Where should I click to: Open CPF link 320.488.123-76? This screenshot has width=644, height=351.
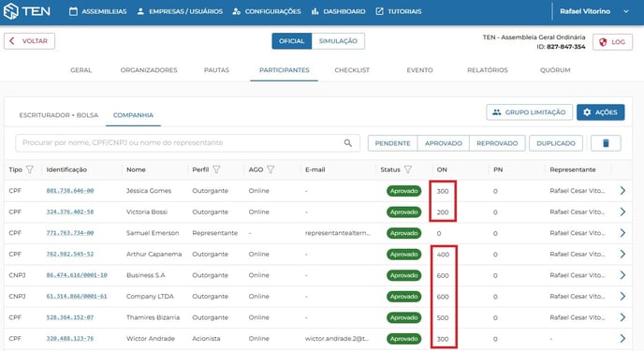(x=70, y=339)
